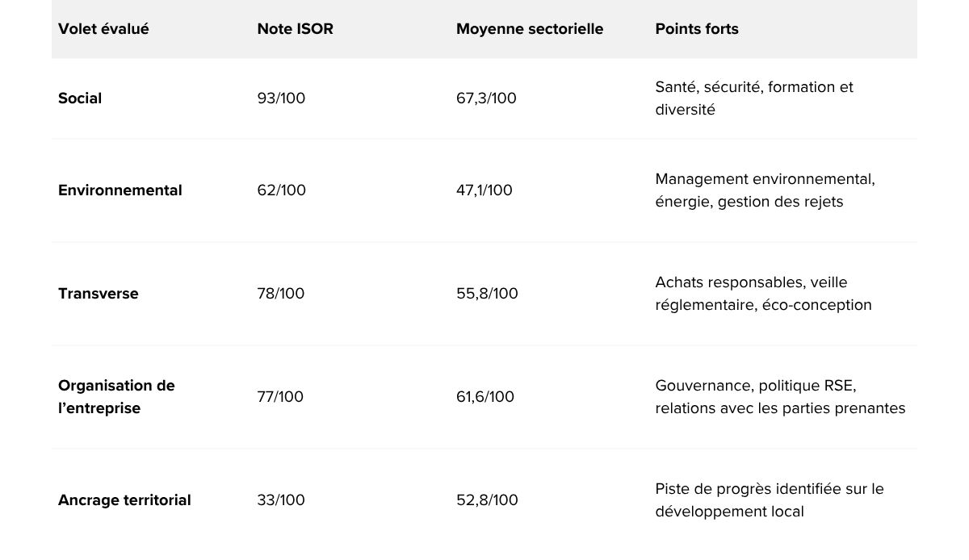Image resolution: width=969 pixels, height=560 pixels.
Task: Select the "Organisation de l'entreprise" row label
Action: (116, 397)
